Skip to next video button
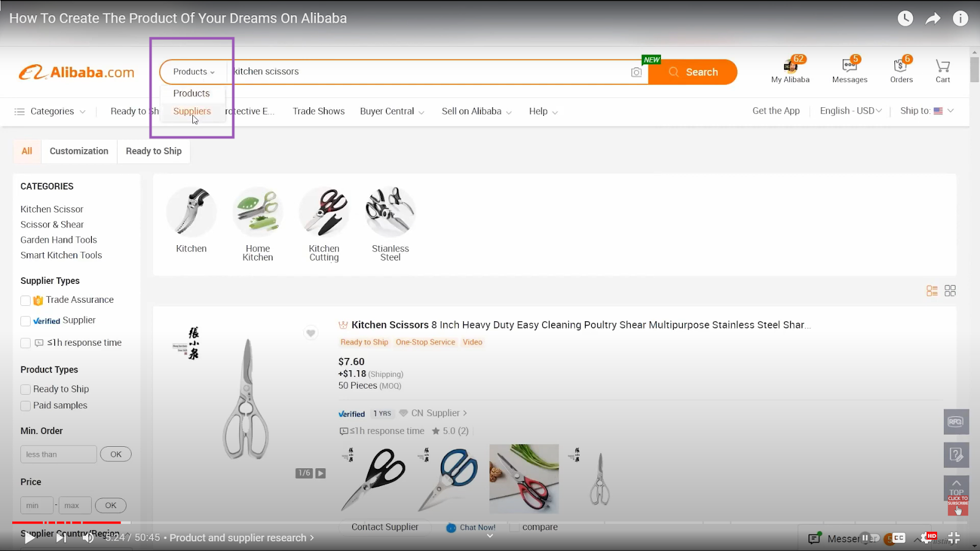This screenshot has width=980, height=551. tap(61, 538)
